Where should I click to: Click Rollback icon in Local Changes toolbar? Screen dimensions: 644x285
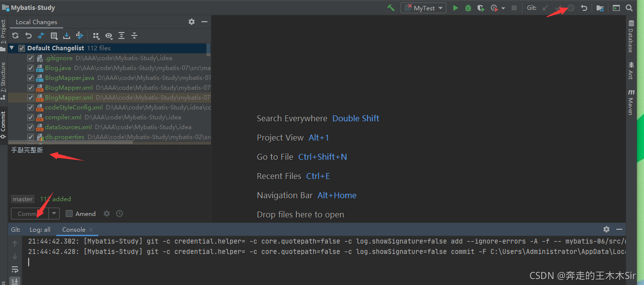[x=28, y=36]
